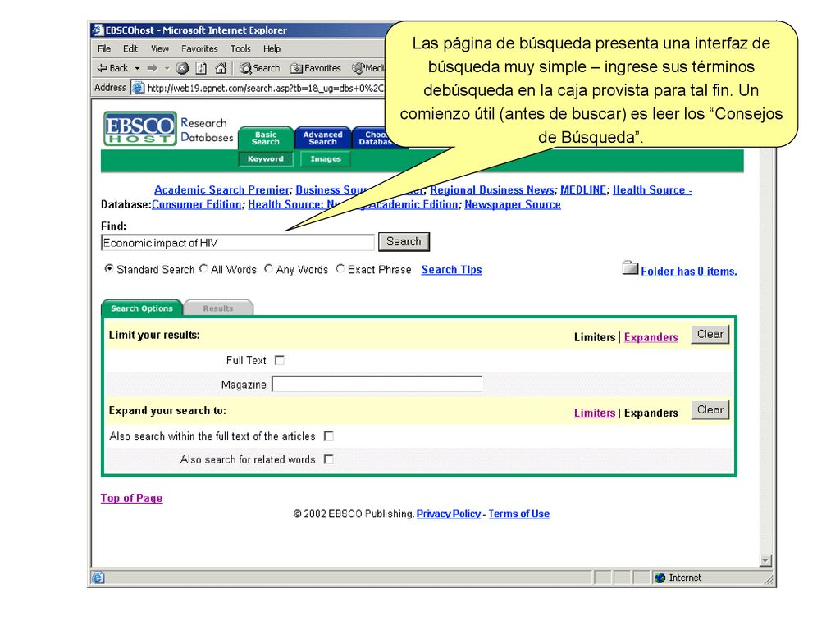Click the page icon in the address bar
The image size is (840, 630).
[138, 87]
